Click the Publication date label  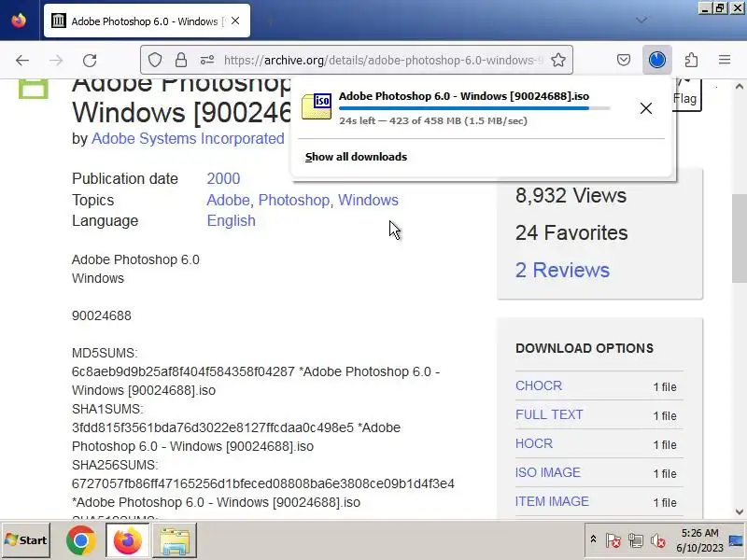click(125, 178)
